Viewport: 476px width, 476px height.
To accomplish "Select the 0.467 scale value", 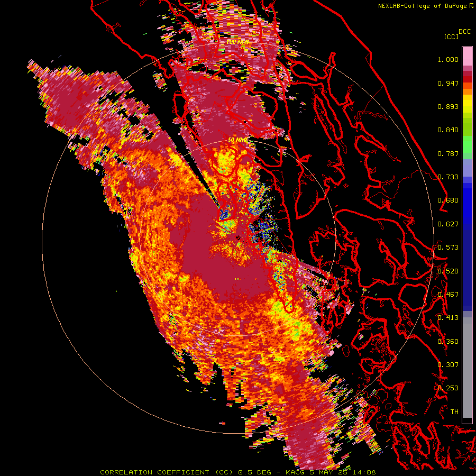I will tap(448, 295).
